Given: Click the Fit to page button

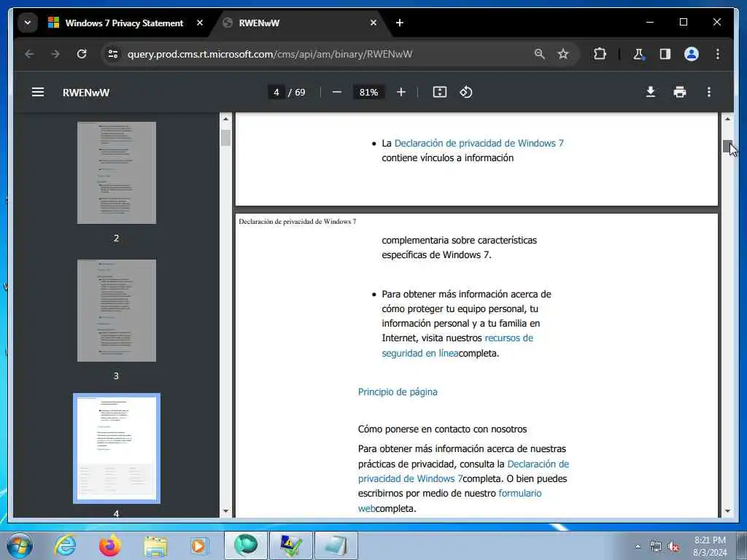Looking at the screenshot, I should (x=440, y=92).
